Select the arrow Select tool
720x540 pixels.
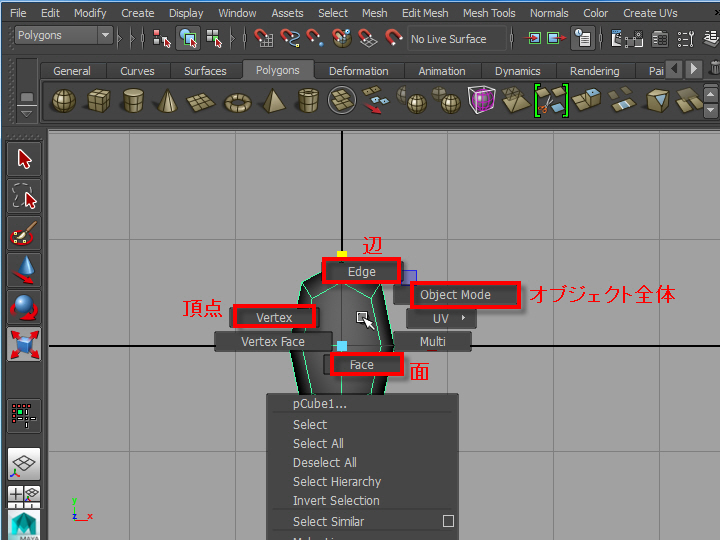click(x=24, y=158)
